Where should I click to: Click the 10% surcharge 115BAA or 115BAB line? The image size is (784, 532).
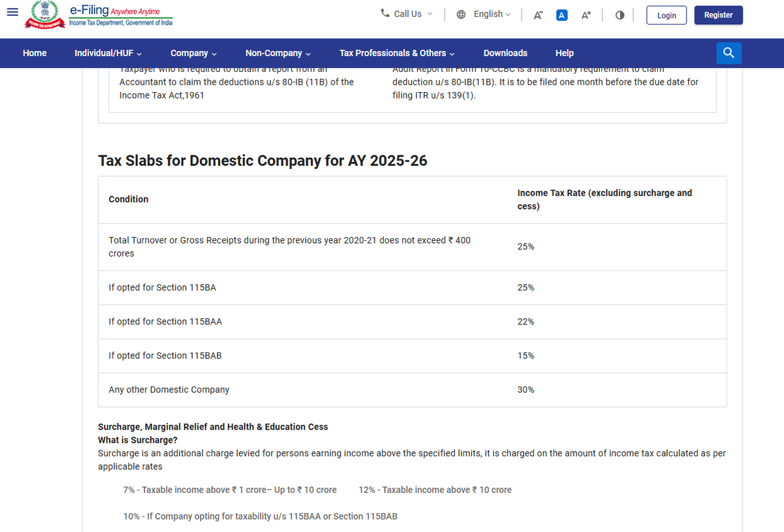(x=260, y=516)
